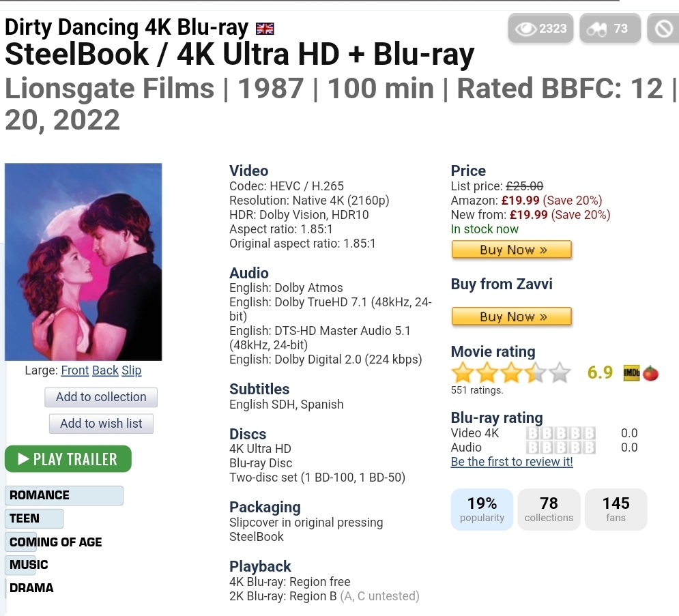Click the Amazon Buy Now button
This screenshot has height=616, width=679.
[x=511, y=250]
